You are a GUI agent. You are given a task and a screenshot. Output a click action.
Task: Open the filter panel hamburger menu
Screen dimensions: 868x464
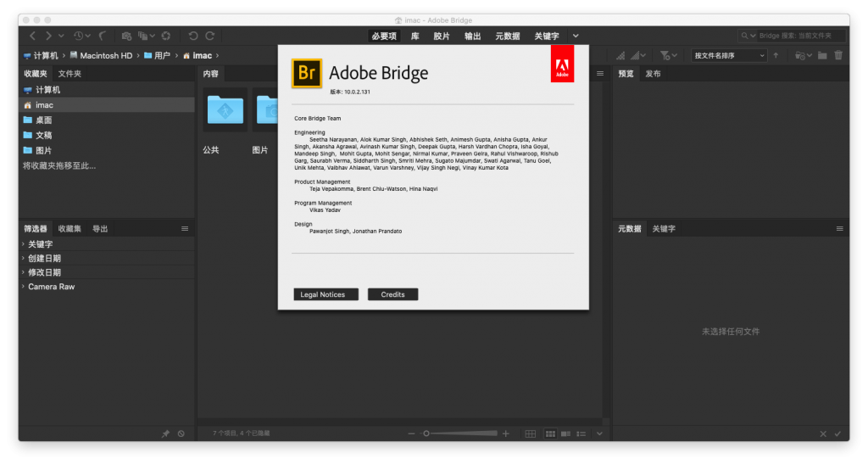click(x=185, y=229)
